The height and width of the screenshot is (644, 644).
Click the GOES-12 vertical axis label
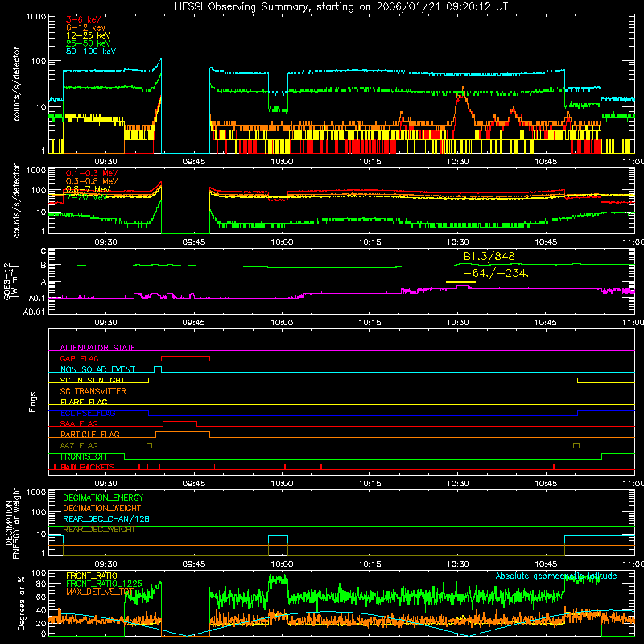(11, 281)
